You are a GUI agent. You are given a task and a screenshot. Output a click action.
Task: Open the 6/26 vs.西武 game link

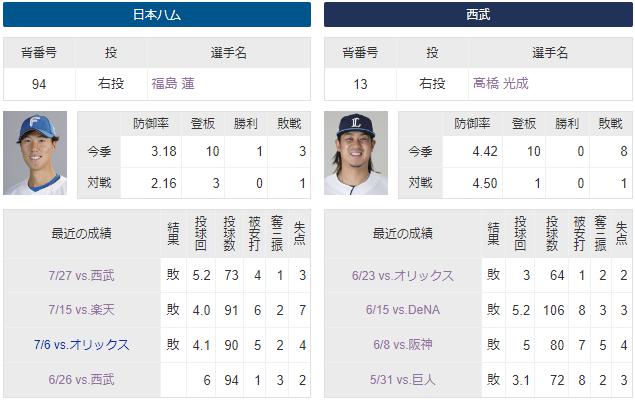(81, 380)
